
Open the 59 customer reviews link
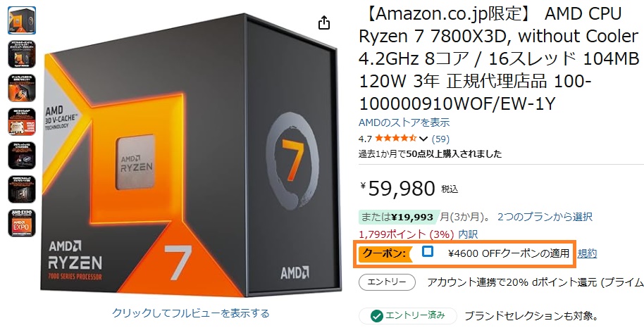click(440, 139)
